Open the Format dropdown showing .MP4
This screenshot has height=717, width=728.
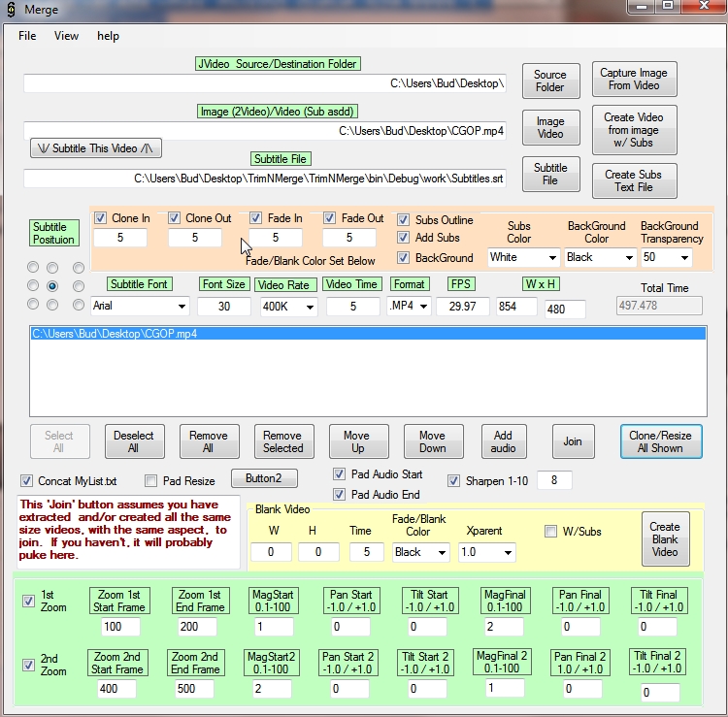(409, 306)
